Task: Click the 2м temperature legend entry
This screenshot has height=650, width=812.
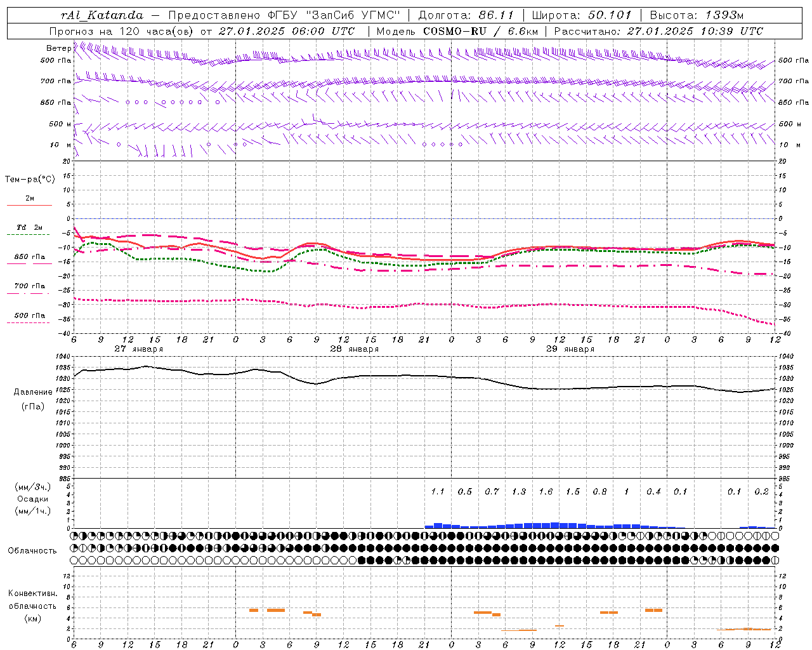Action: 30,199
